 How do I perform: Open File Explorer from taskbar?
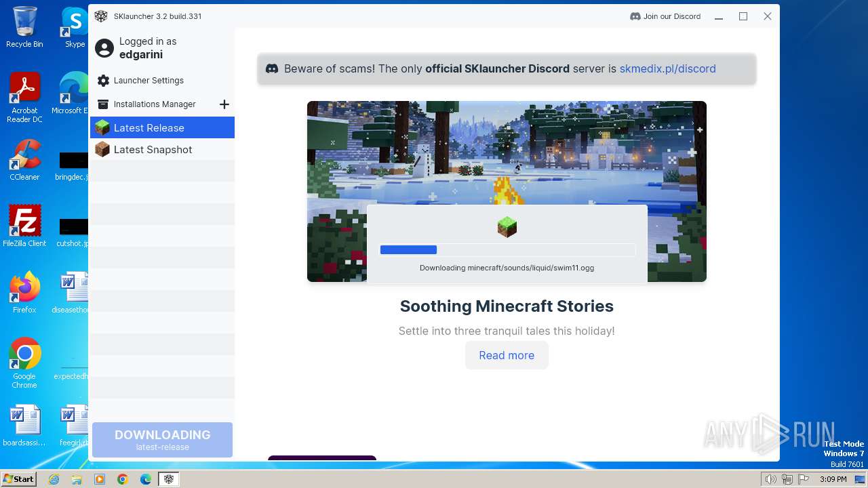tap(77, 479)
